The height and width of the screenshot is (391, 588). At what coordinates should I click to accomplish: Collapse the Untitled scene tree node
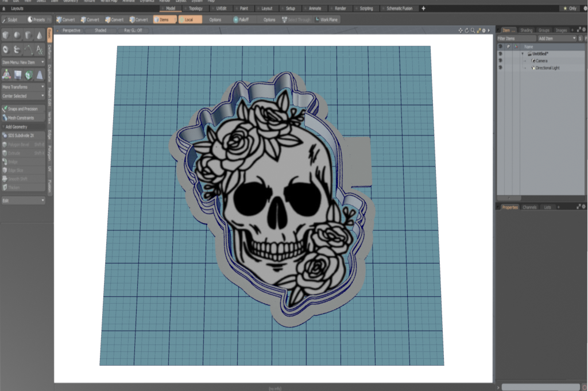523,53
